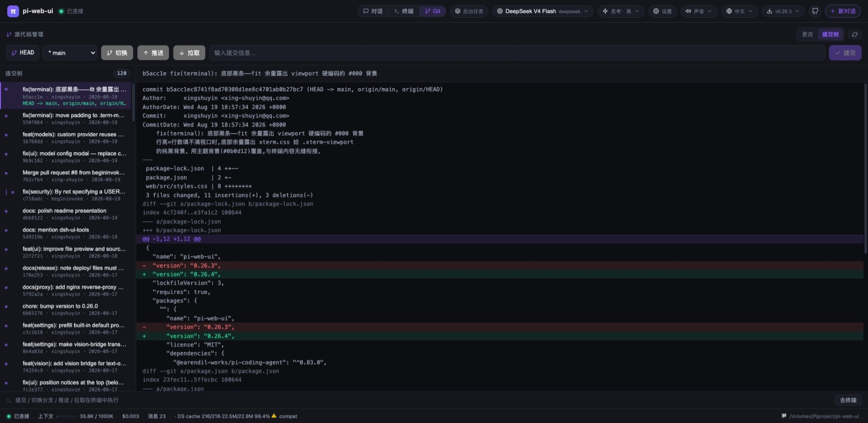Click the 120 commit count badge
The height and width of the screenshot is (423, 868).
pos(122,74)
